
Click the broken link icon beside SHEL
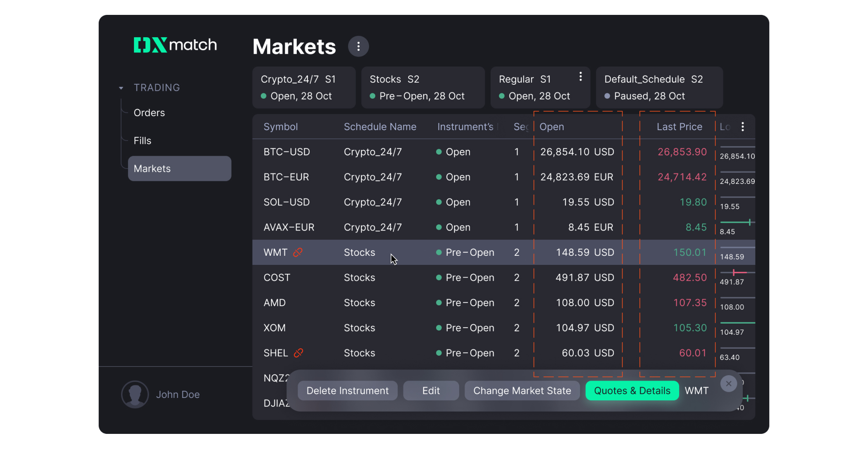(x=298, y=353)
